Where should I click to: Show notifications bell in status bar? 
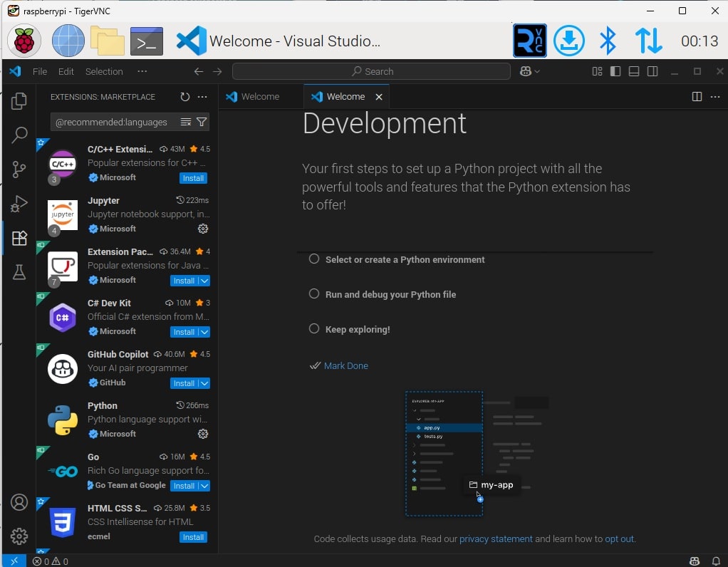pos(717,561)
